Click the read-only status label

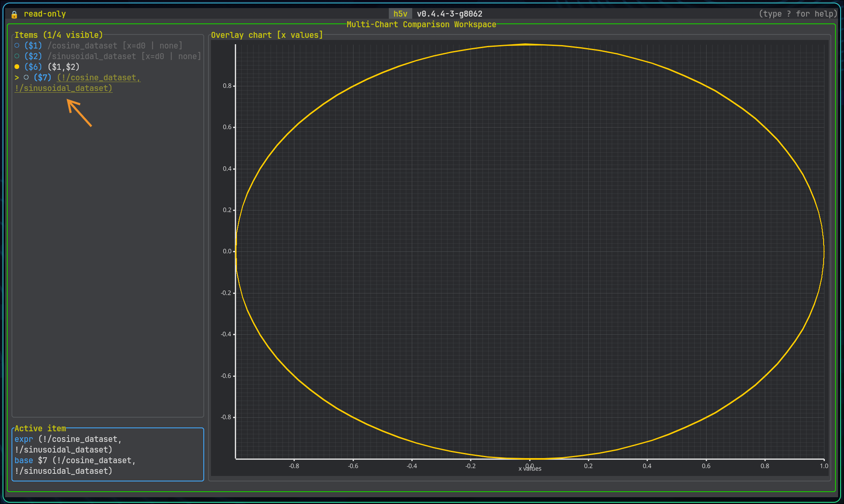pyautogui.click(x=45, y=14)
